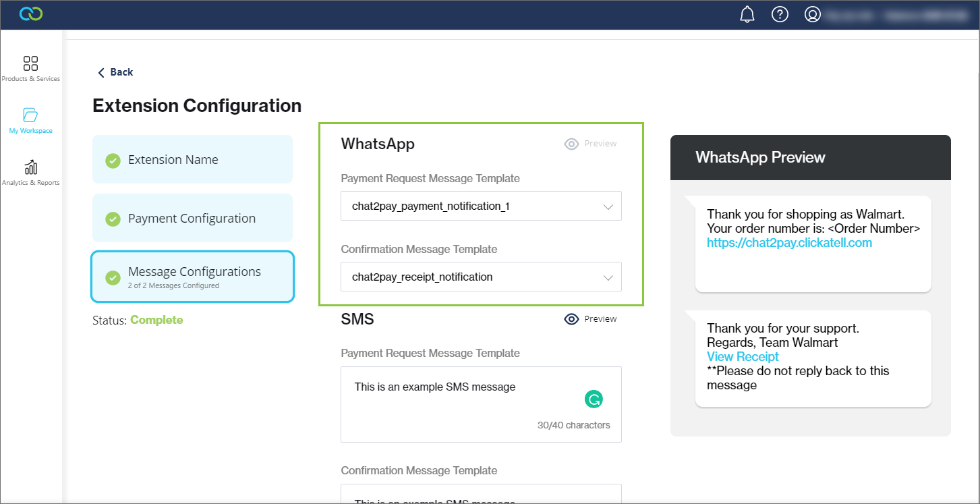Open the notifications bell
The width and height of the screenshot is (980, 504).
pyautogui.click(x=747, y=15)
